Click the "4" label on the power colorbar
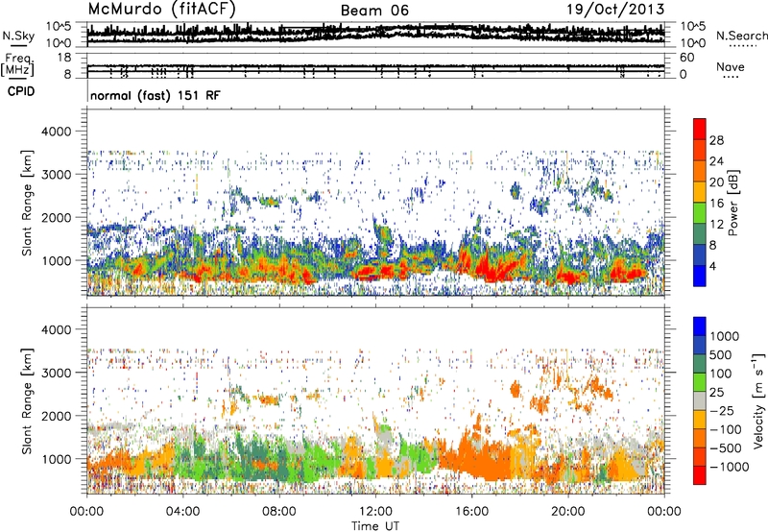Viewport: 768px width, 532px height. (x=712, y=266)
